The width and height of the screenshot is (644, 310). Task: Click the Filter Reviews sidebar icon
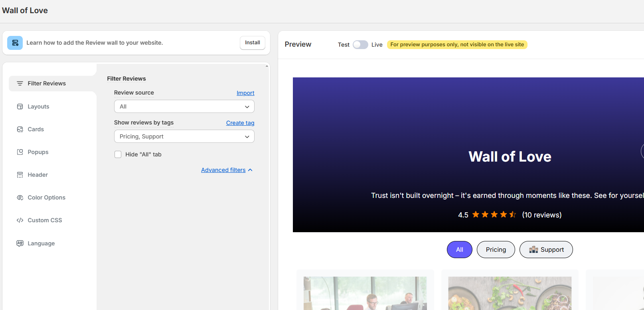(20, 83)
